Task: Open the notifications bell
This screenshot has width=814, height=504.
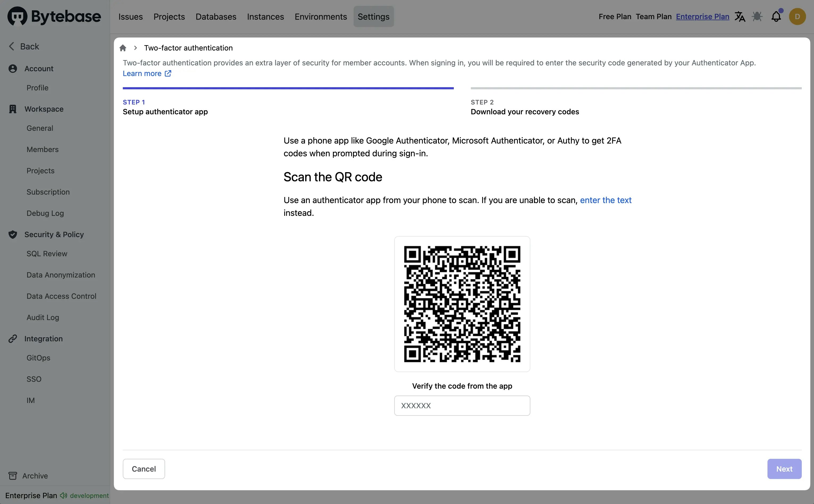Action: pos(776,16)
